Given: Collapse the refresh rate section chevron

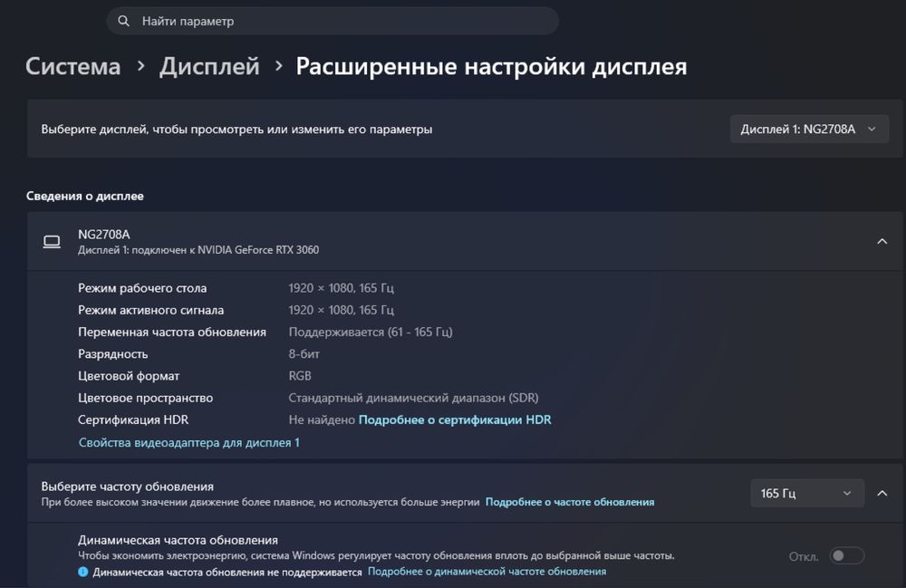Looking at the screenshot, I should tap(882, 493).
